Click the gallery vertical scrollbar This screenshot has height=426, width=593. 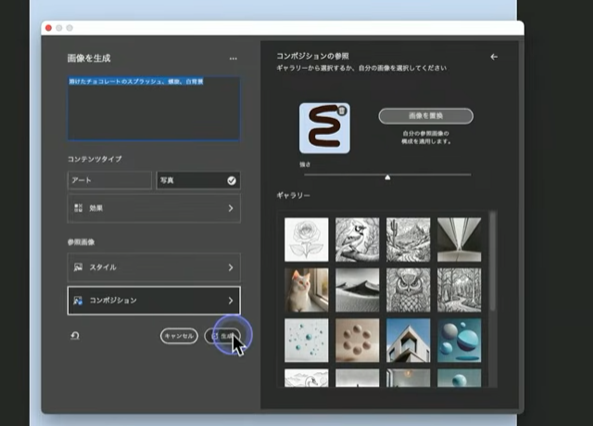pos(492,261)
